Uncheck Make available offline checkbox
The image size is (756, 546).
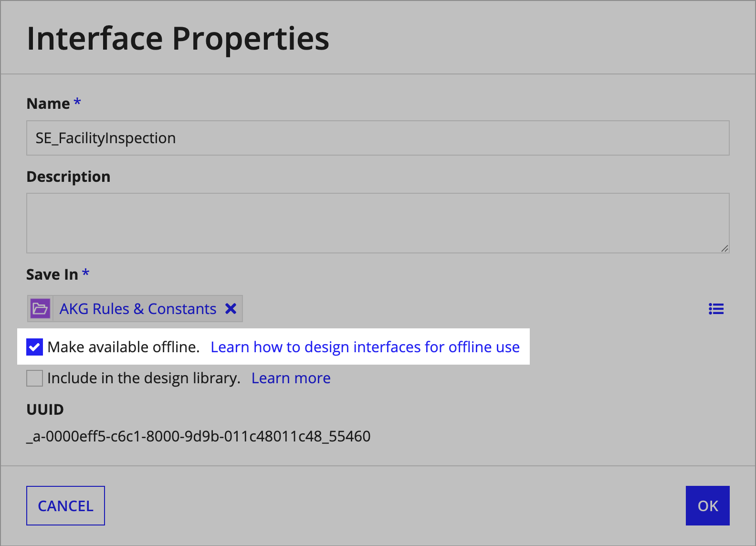pyautogui.click(x=34, y=347)
